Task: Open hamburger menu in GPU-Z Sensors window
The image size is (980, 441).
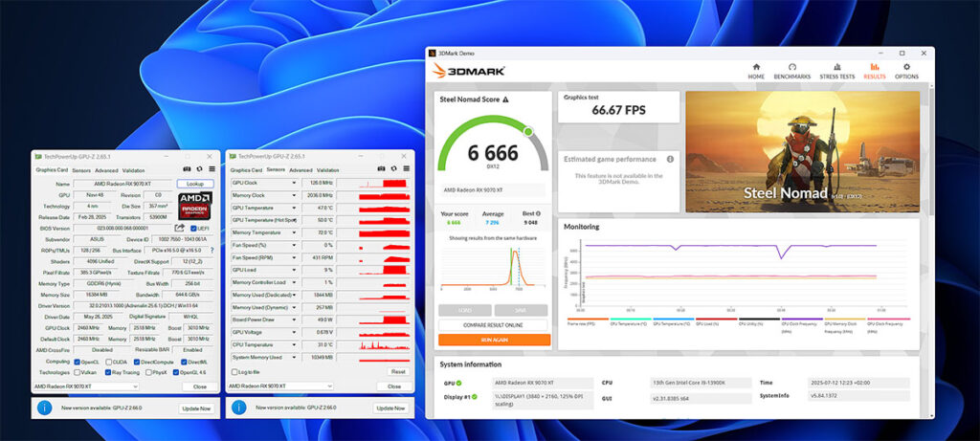Action: (x=406, y=169)
